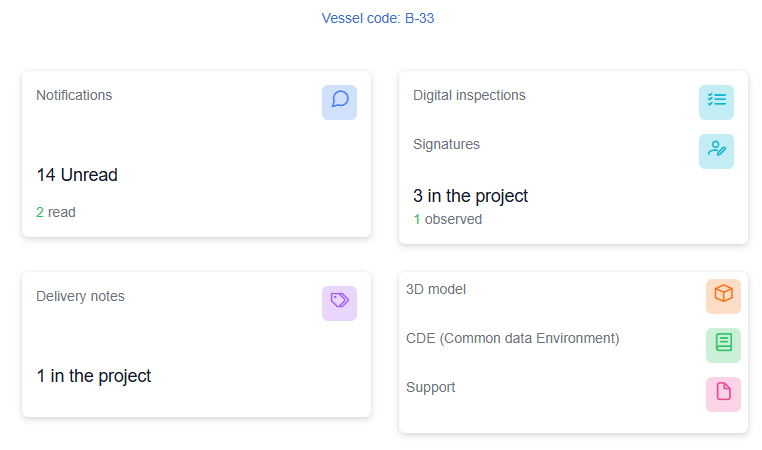762x450 pixels.
Task: Open the 3D model cube icon
Action: pyautogui.click(x=723, y=296)
